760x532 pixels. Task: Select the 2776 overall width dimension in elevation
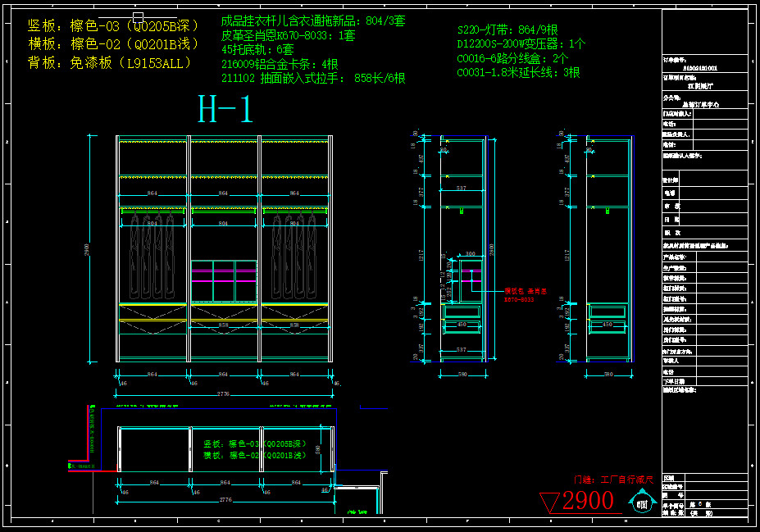point(224,395)
